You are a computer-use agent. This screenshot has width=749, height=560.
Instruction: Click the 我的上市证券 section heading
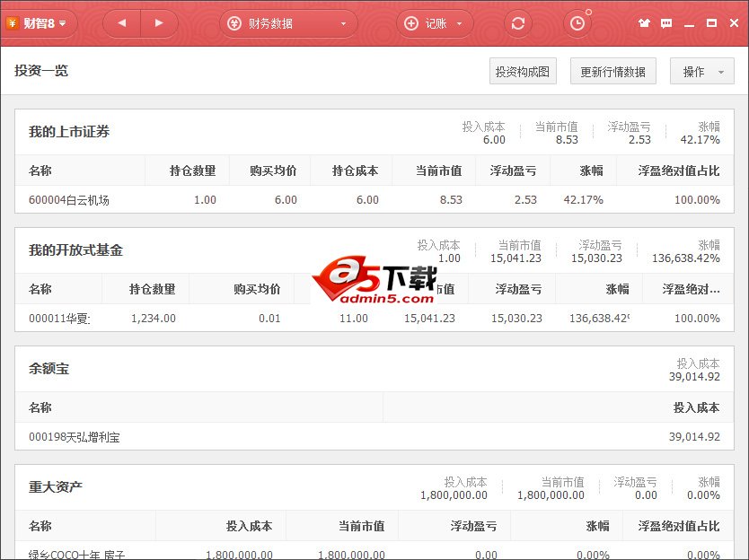[69, 131]
